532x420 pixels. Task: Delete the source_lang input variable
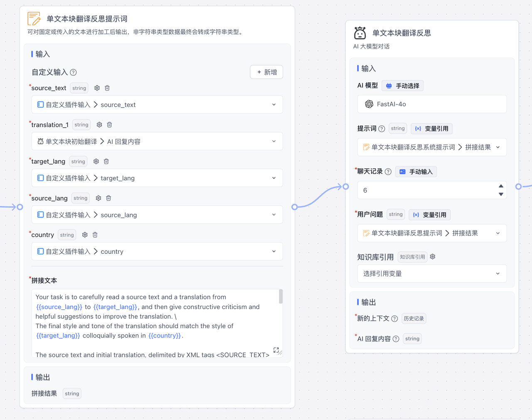108,198
